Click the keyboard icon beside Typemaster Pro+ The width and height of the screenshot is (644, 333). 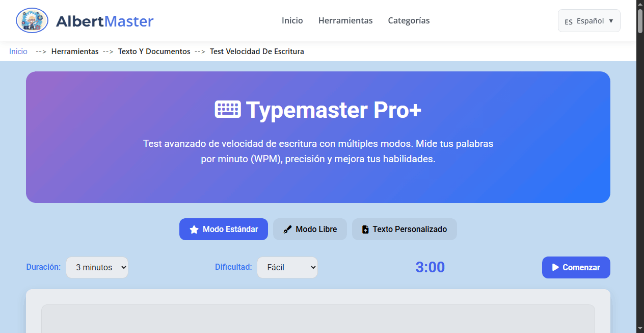coord(228,109)
